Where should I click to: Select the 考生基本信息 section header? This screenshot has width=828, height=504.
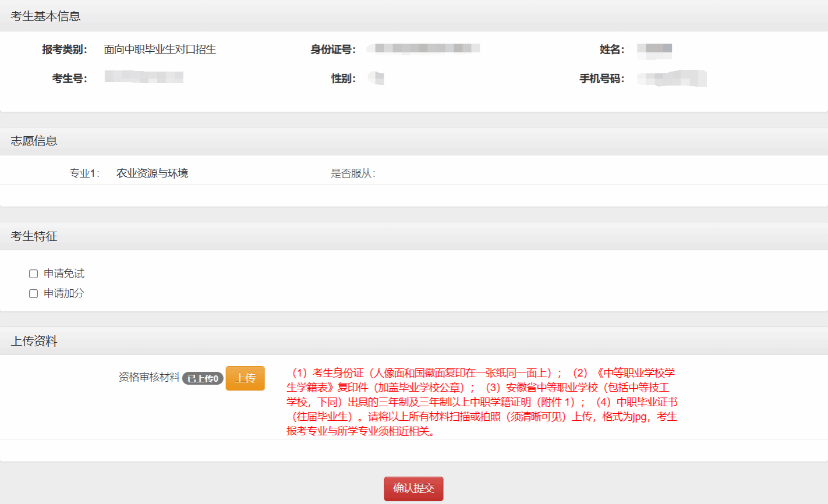point(45,16)
